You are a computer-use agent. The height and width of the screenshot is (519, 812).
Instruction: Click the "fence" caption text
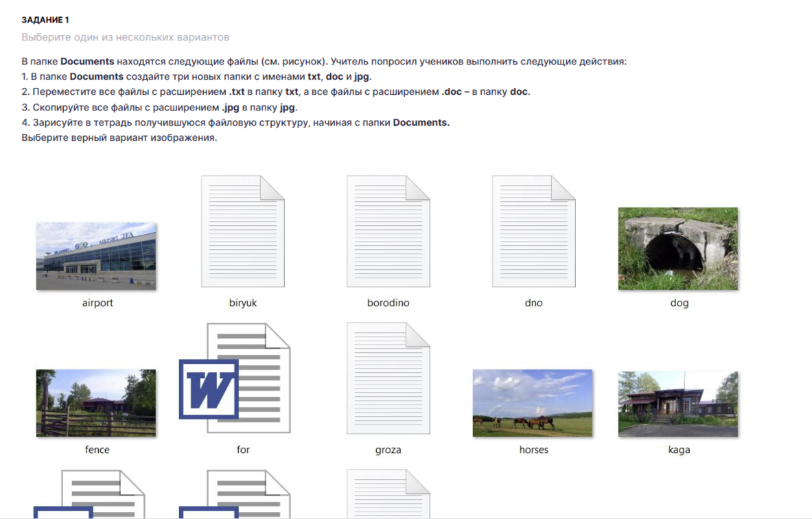97,450
